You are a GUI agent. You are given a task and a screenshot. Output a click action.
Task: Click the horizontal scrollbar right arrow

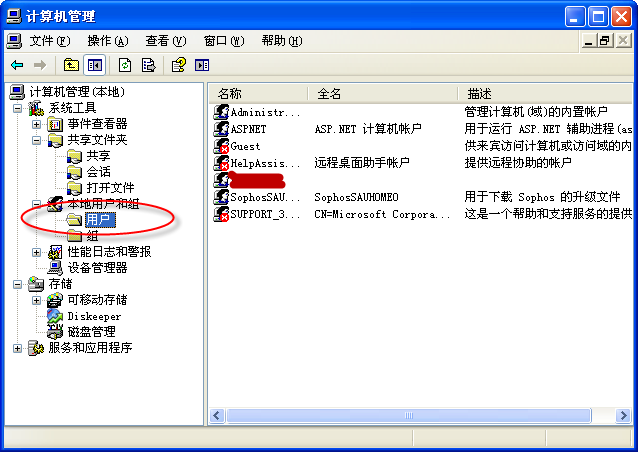(x=623, y=415)
